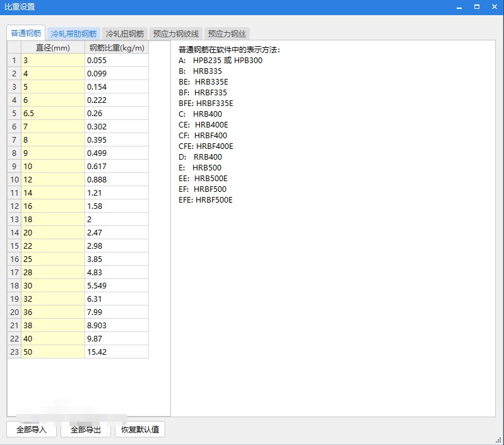Close the 比重设置 dialog
Screen dimensions: 504x445
tap(495, 6)
